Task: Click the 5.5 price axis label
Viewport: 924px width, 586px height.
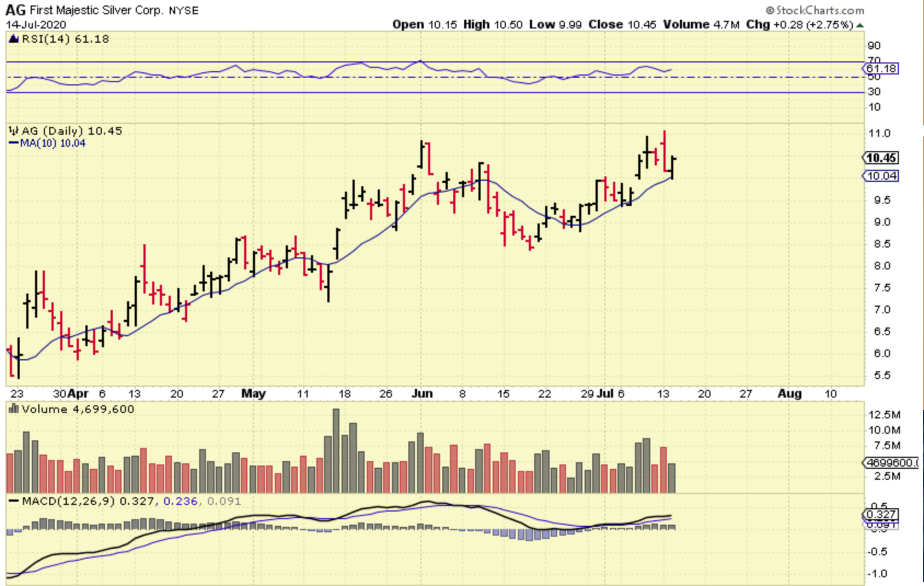Action: (x=882, y=375)
